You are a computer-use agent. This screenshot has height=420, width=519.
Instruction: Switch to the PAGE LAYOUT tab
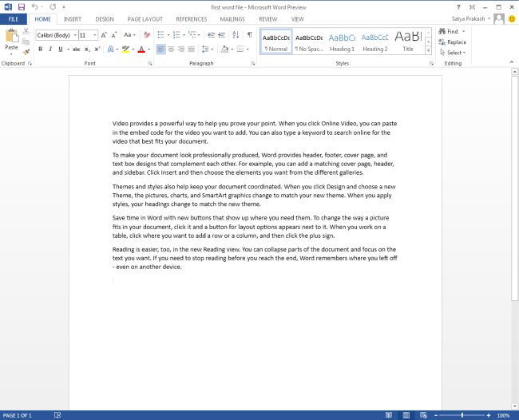(x=145, y=19)
